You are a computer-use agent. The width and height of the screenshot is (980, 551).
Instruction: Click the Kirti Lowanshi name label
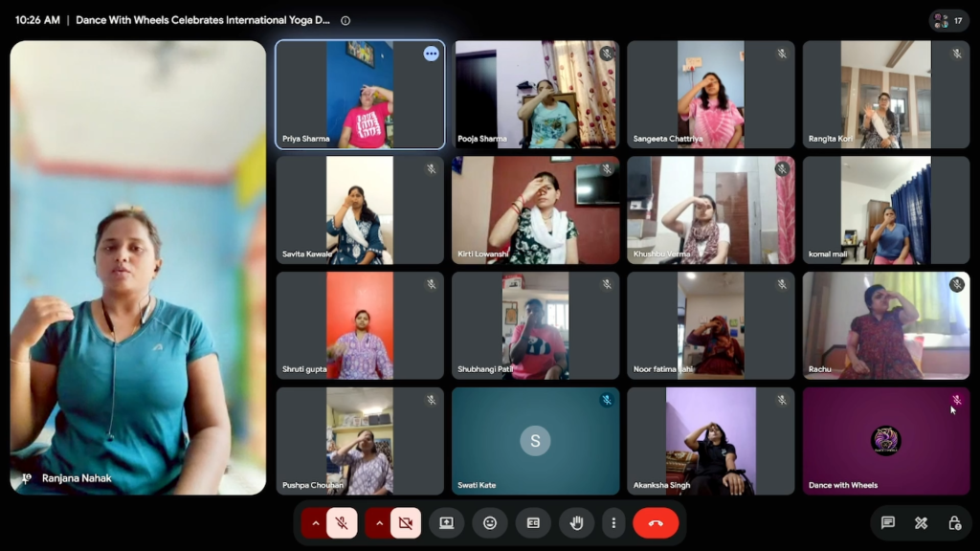tap(483, 254)
